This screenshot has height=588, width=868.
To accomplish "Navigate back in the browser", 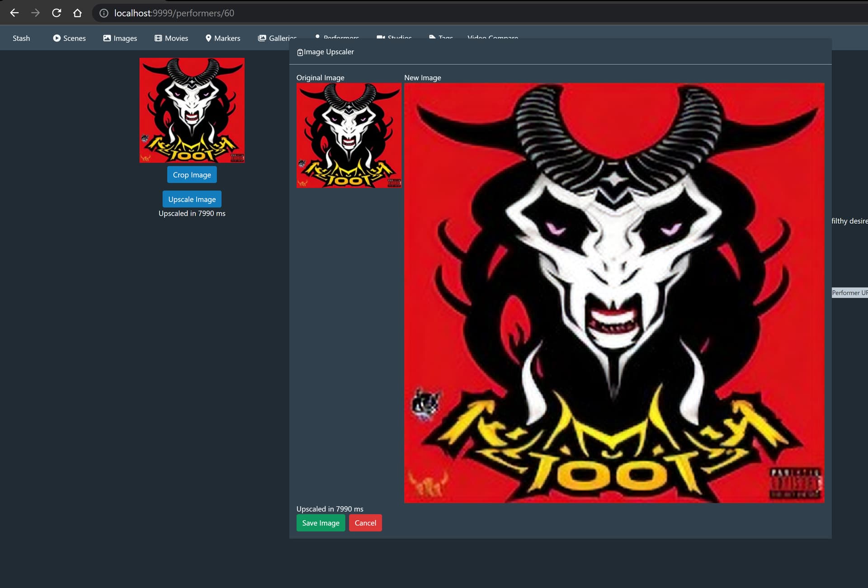I will [x=14, y=13].
